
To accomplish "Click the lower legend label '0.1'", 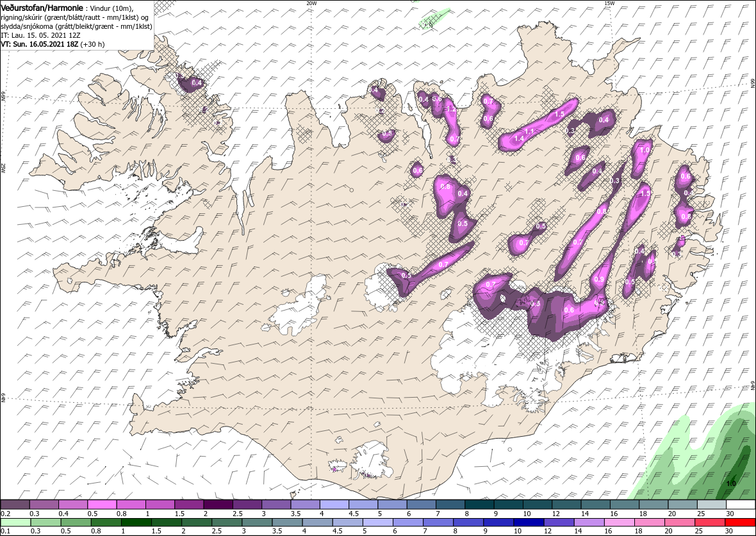I will pos(6,532).
